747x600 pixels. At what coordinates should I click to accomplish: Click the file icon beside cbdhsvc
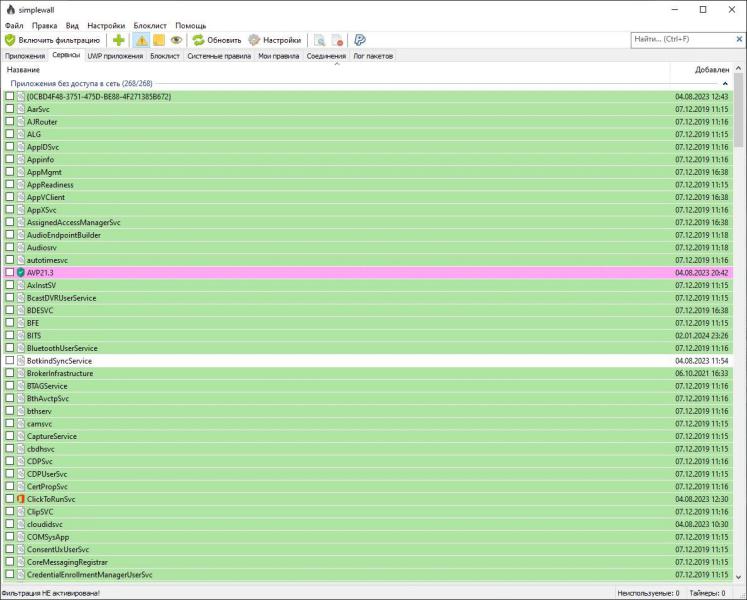click(21, 449)
